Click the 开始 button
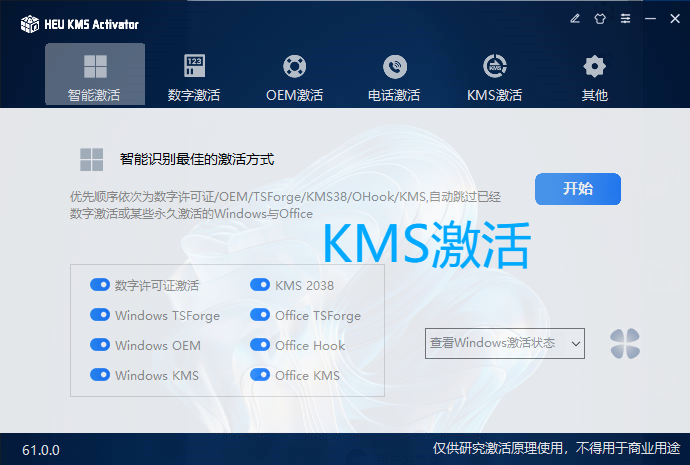Viewport: 690px width, 465px height. pyautogui.click(x=578, y=189)
